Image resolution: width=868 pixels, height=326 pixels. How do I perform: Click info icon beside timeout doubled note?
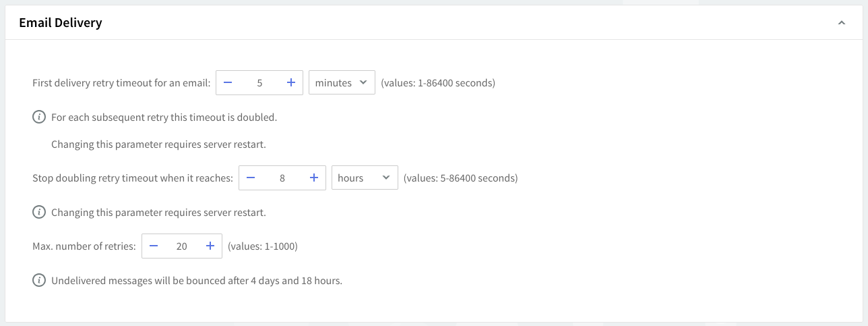[x=39, y=117]
